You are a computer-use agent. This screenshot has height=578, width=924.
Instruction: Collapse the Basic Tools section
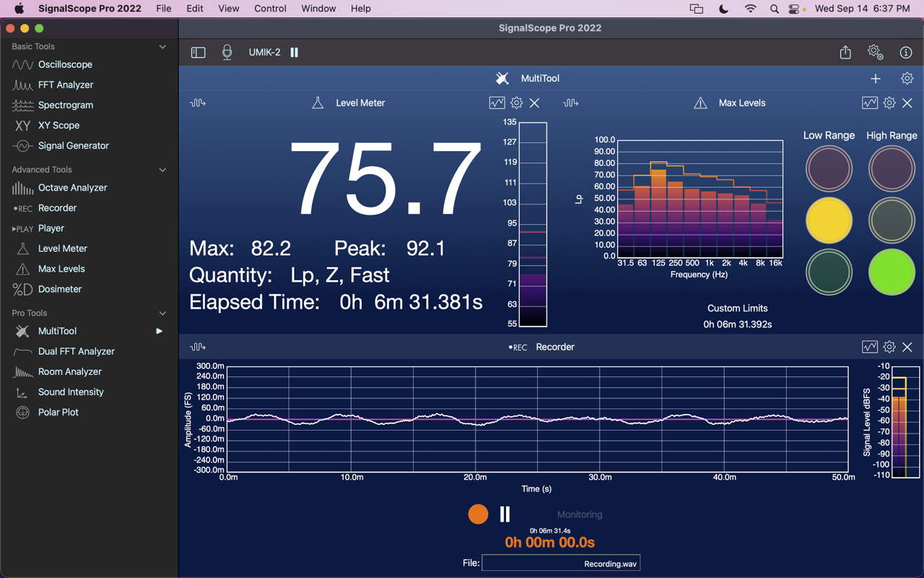pos(162,46)
